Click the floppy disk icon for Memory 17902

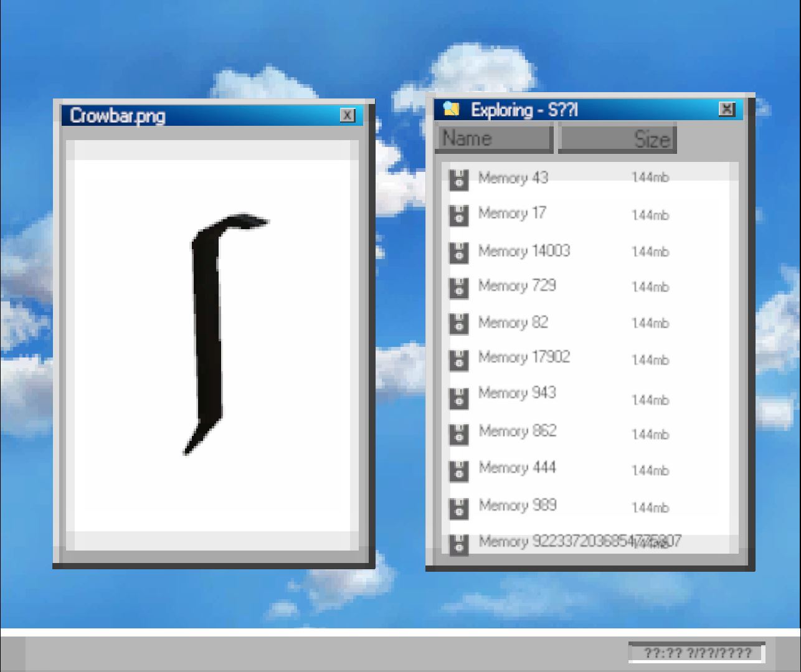(458, 360)
